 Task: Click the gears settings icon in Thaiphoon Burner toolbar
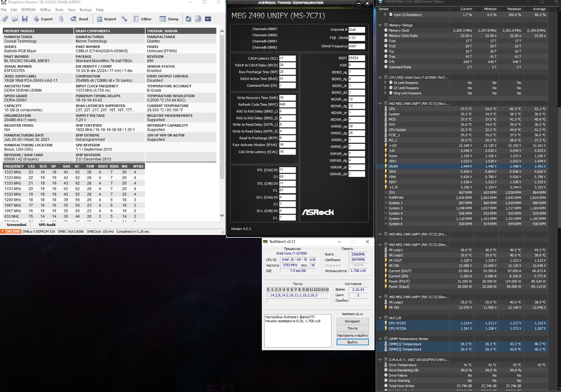[5, 19]
